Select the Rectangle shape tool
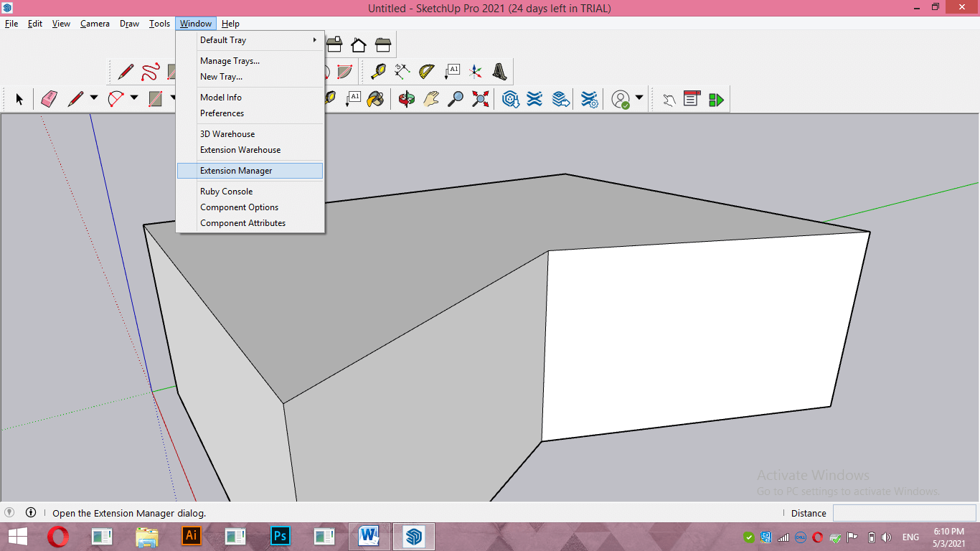The image size is (980, 551). coord(156,98)
